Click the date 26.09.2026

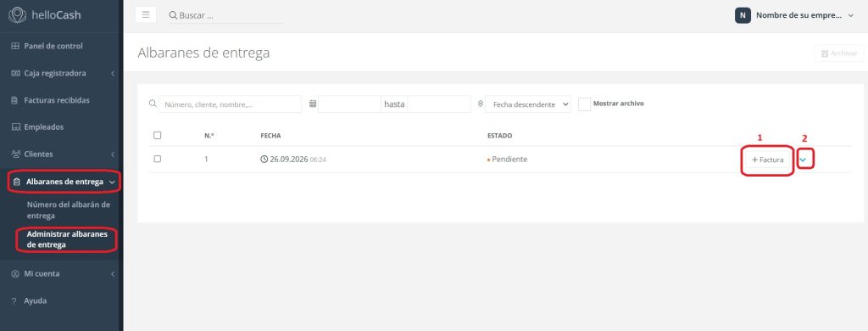[x=288, y=159]
